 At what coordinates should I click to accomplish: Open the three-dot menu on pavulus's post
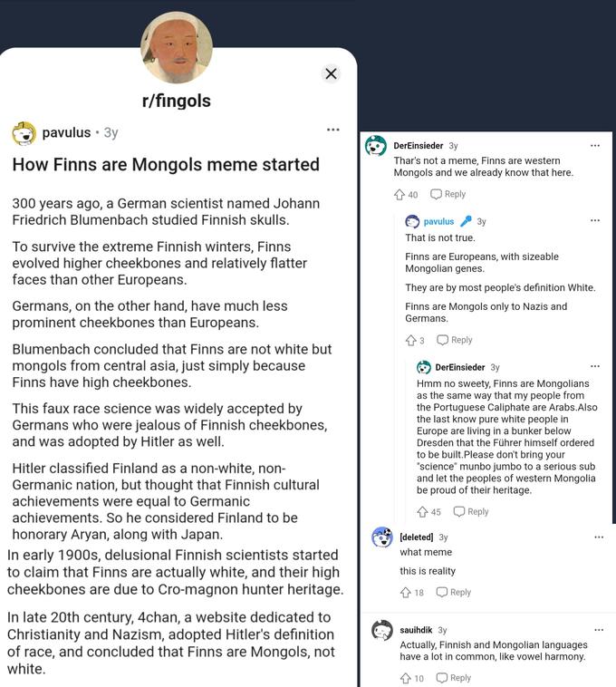[332, 130]
